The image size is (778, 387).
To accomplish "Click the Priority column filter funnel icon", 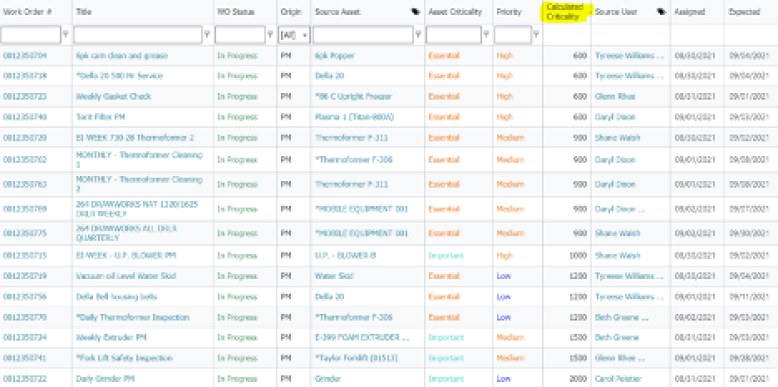I will point(536,35).
